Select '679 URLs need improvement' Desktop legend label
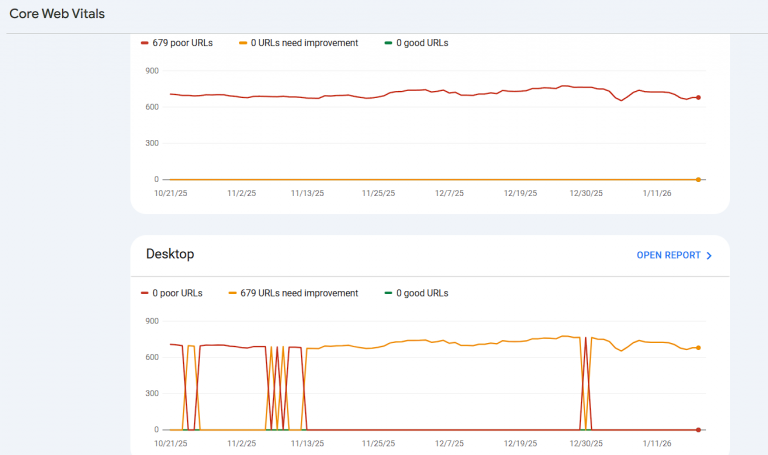The width and height of the screenshot is (768, 455). point(300,293)
